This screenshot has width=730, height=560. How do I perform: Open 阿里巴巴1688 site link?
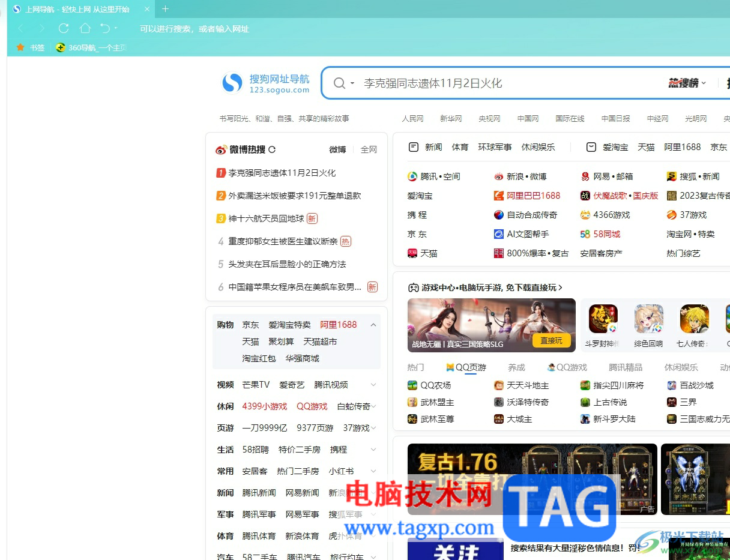click(x=533, y=196)
